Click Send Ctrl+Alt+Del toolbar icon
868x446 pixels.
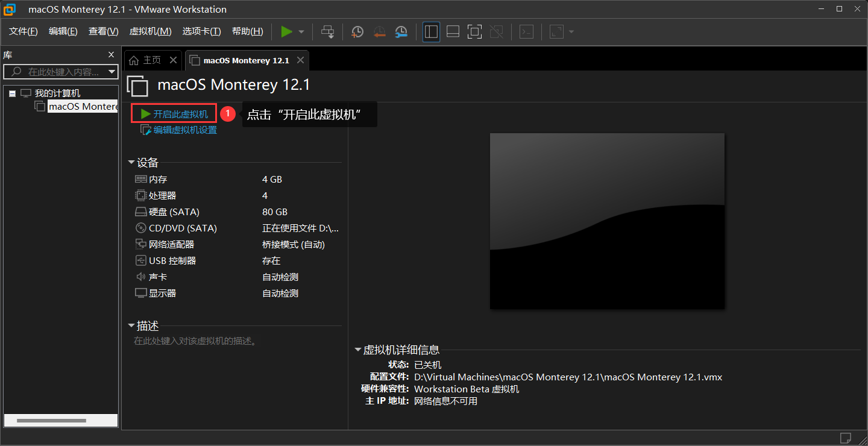coord(327,31)
